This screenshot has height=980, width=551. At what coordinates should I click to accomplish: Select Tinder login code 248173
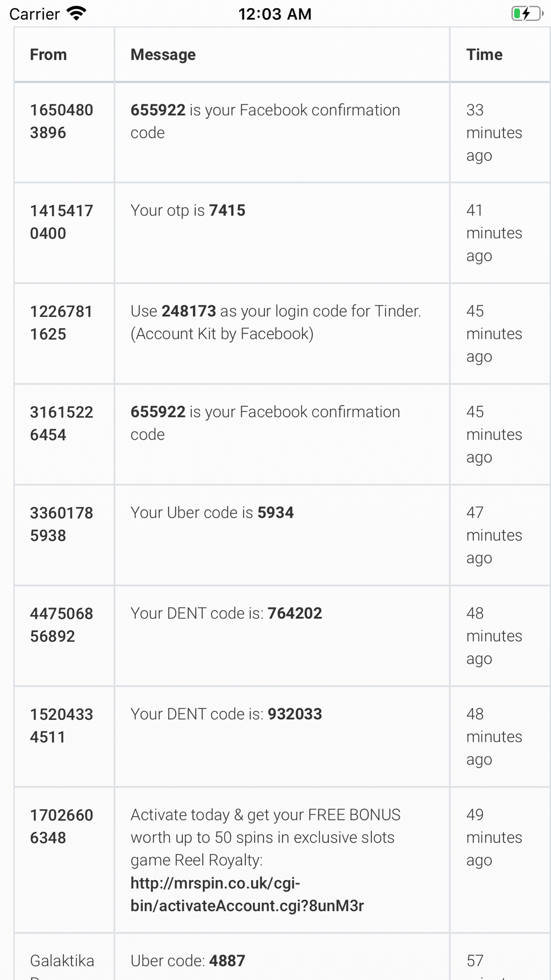(188, 311)
